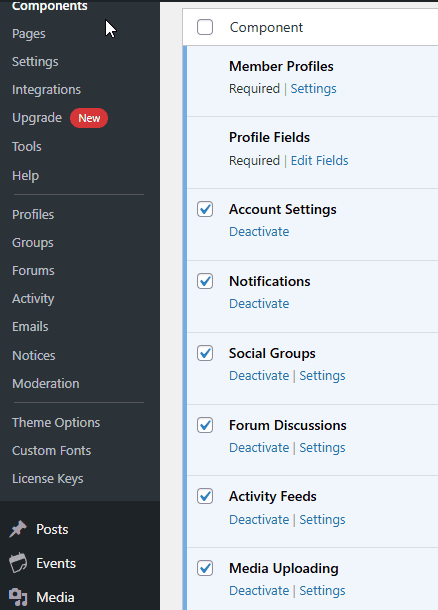The width and height of the screenshot is (438, 610).
Task: Open Media via the media icon
Action: coord(18,597)
